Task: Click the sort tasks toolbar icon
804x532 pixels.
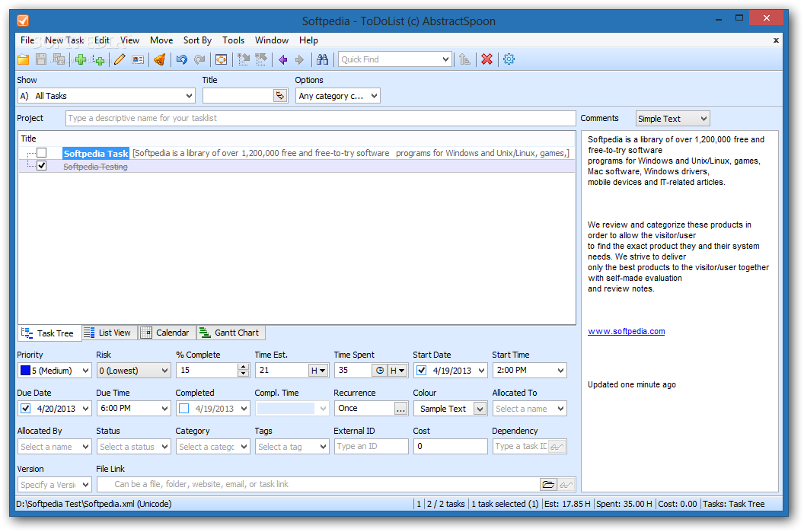Action: point(464,59)
